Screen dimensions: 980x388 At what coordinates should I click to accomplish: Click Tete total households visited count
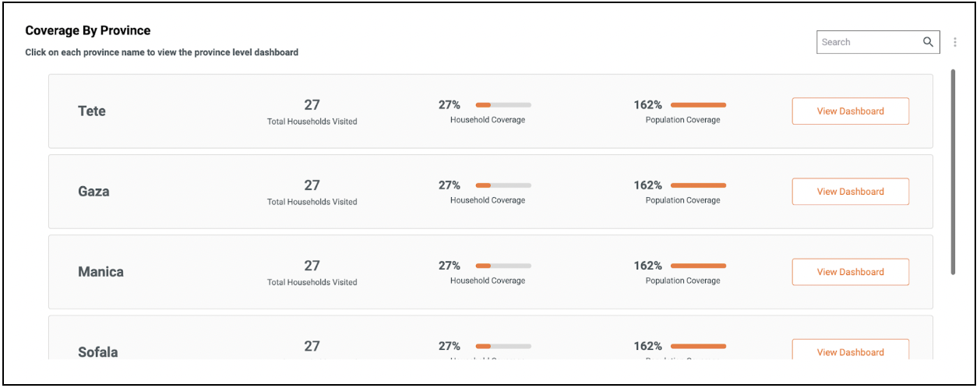[x=312, y=105]
